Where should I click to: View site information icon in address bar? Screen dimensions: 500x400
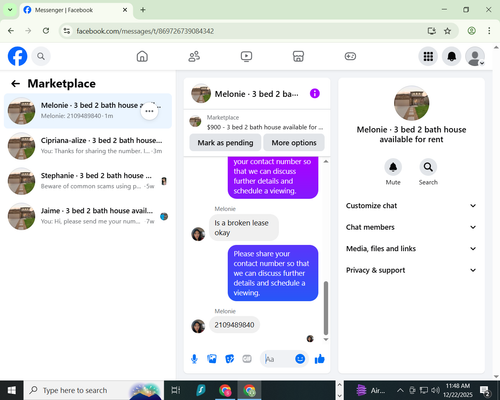67,31
